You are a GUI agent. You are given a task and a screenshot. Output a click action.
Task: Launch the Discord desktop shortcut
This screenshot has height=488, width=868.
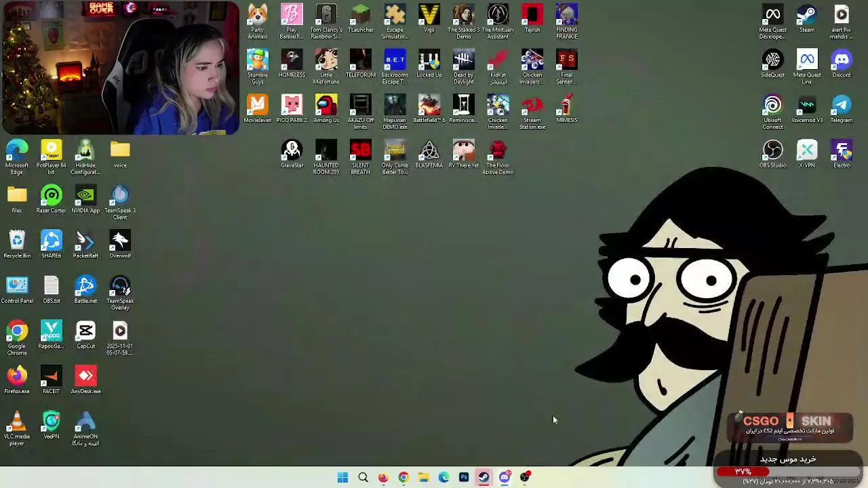pyautogui.click(x=842, y=64)
